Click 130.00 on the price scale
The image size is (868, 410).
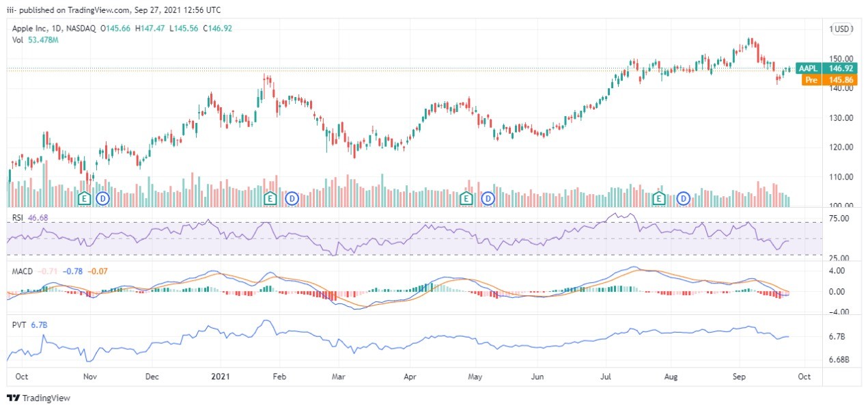841,118
